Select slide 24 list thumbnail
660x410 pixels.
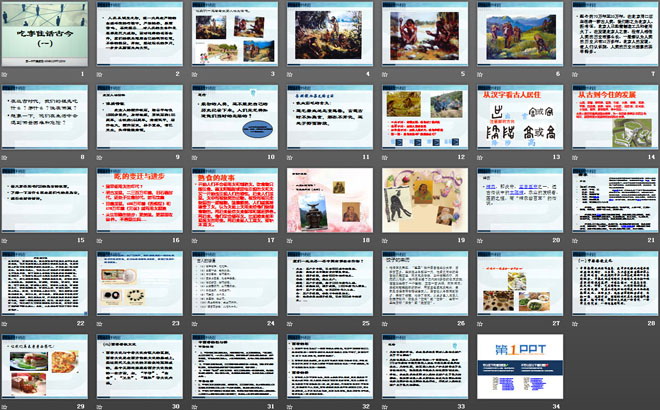(x=235, y=283)
